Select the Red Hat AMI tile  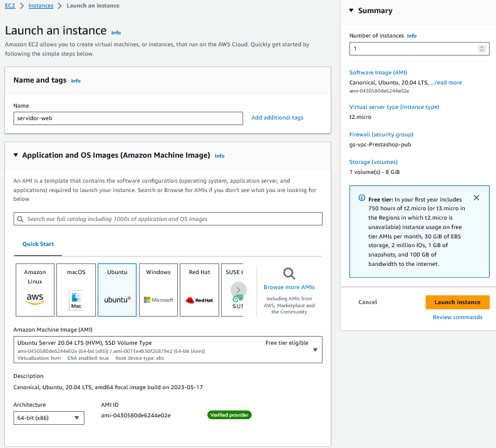point(200,290)
